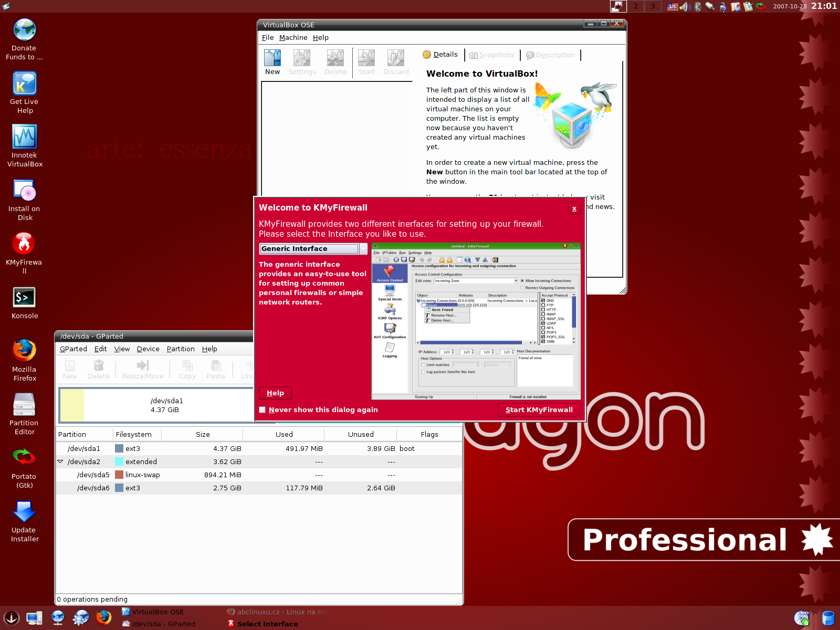Click New partition icon in GParted toolbar
The height and width of the screenshot is (630, 840).
pos(70,369)
